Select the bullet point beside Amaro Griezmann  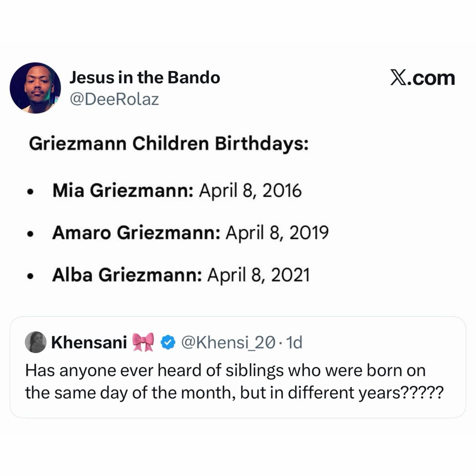30,233
